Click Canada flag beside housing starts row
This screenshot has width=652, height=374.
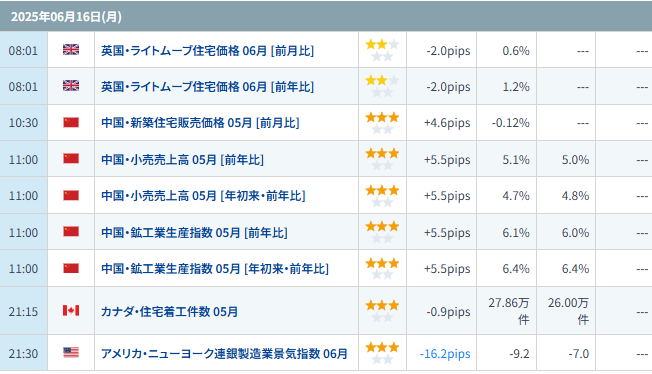click(x=71, y=311)
